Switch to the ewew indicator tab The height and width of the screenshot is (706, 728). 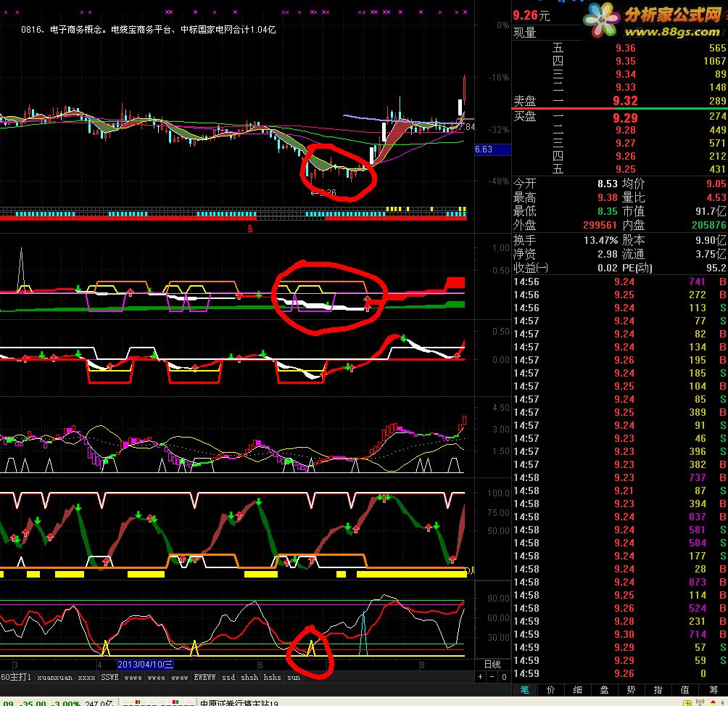180,677
